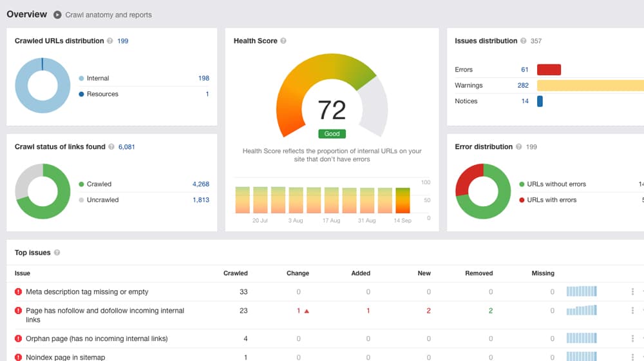Click the red Errors bar

pos(549,70)
